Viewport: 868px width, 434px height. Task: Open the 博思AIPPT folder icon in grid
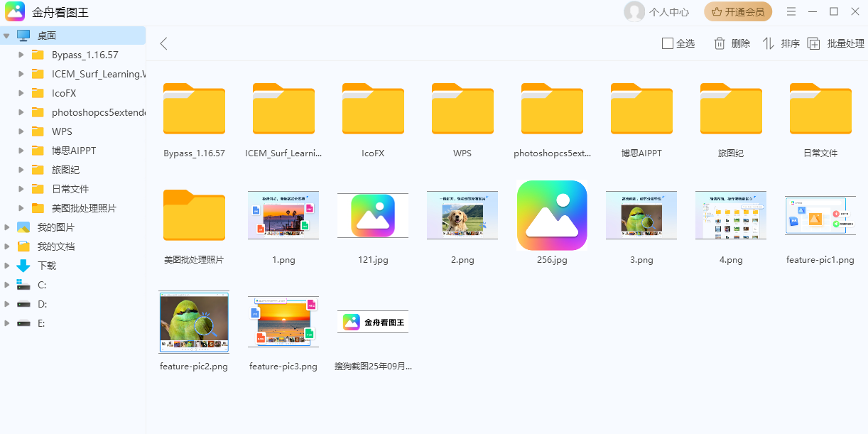pos(641,109)
